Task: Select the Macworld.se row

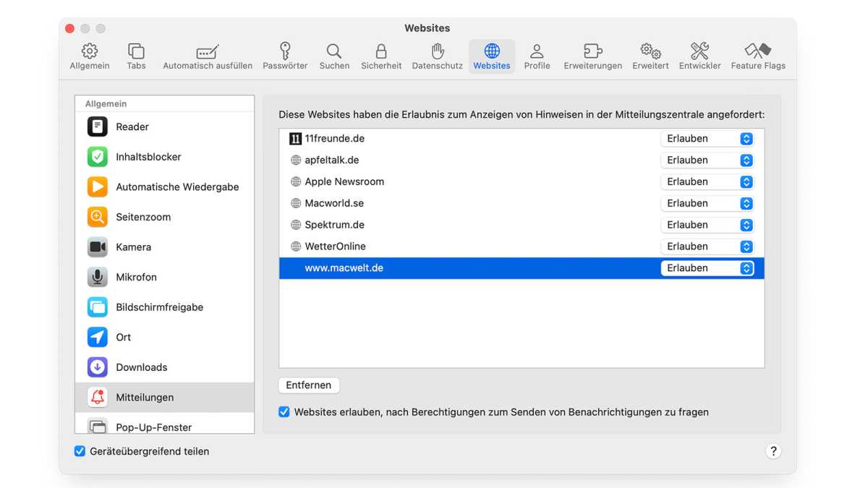Action: click(522, 204)
